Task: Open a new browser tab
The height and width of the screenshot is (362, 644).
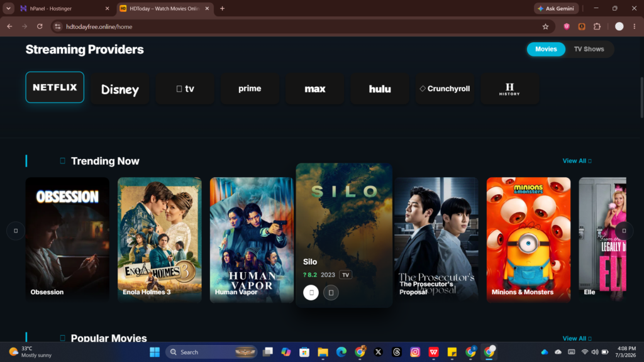Action: pyautogui.click(x=222, y=8)
